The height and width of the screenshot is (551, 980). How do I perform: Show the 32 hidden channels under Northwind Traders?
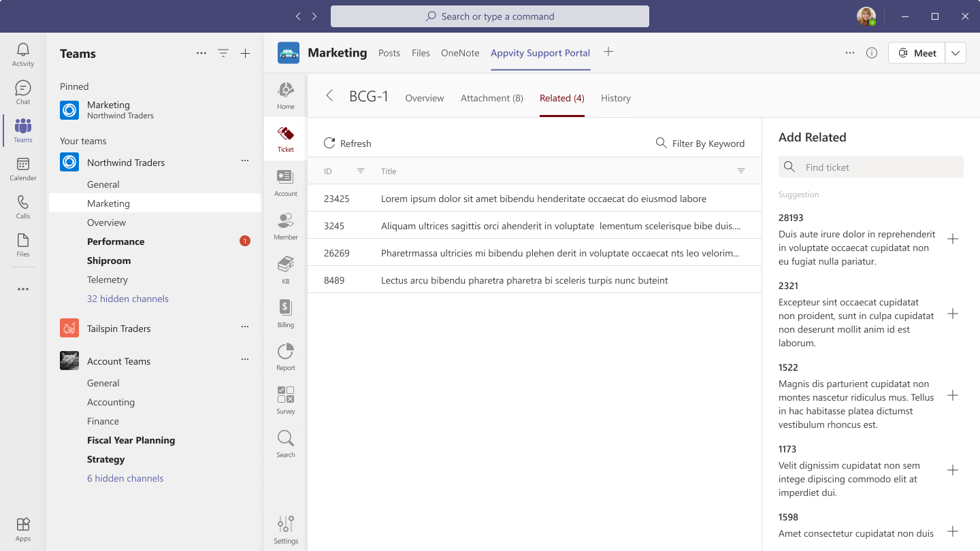(x=127, y=298)
